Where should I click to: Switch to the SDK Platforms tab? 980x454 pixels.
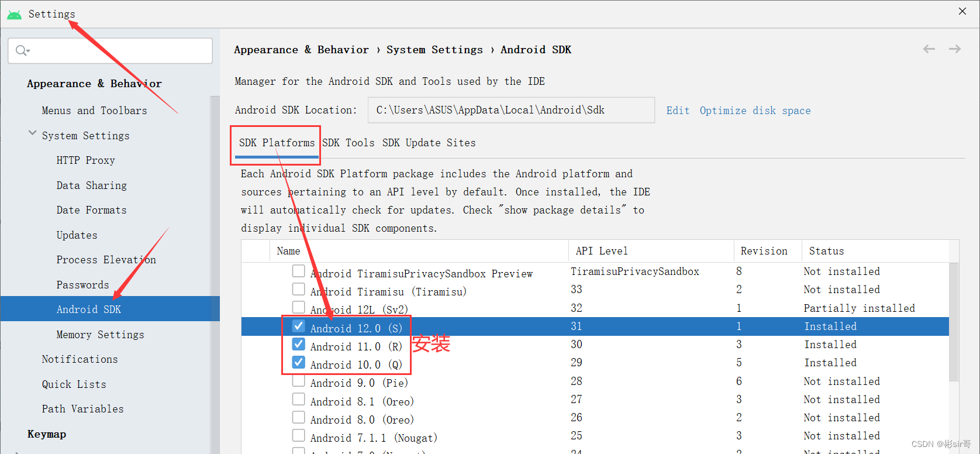click(277, 143)
